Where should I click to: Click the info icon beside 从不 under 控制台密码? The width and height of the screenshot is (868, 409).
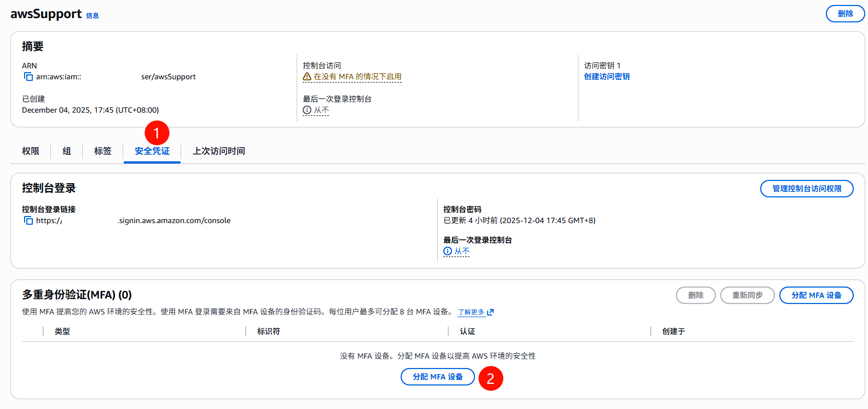[x=448, y=251]
